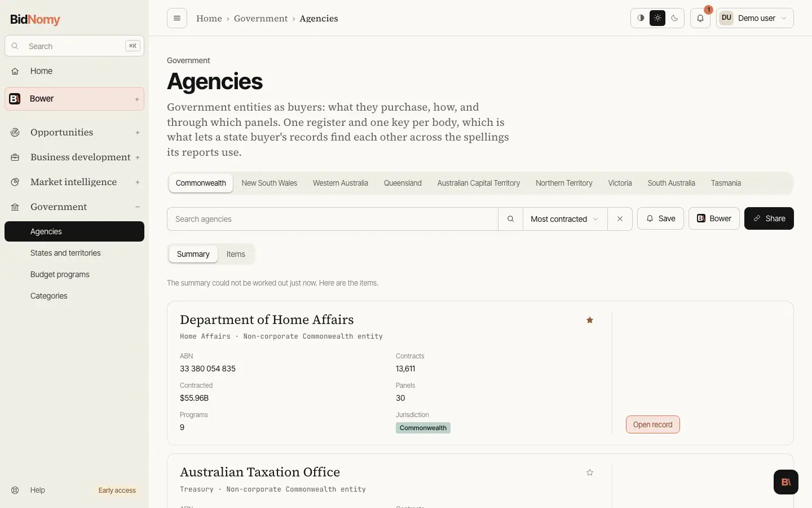Image resolution: width=812 pixels, height=508 pixels.
Task: Click the BidNomy logo
Action: click(35, 19)
